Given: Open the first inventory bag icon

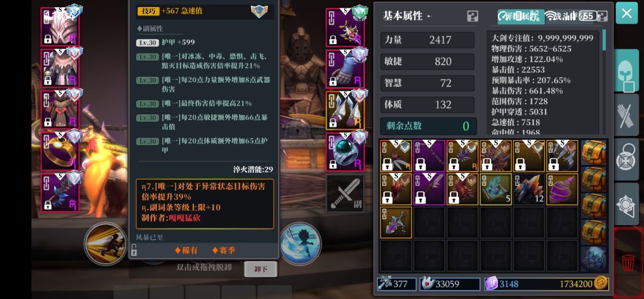Looking at the screenshot, I should 594,152.
